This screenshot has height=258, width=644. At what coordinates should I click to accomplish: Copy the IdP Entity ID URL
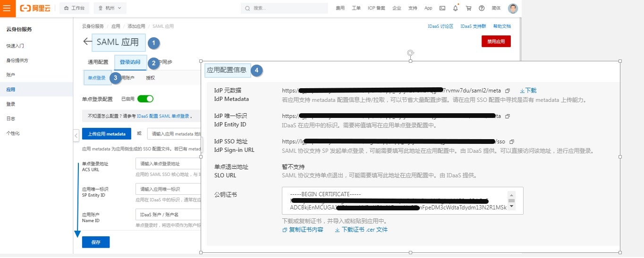point(508,116)
